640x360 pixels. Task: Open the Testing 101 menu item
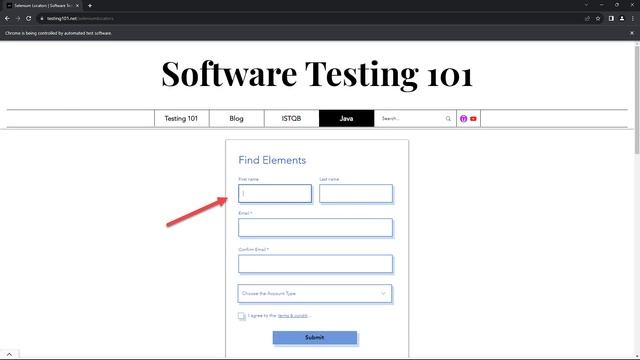[x=181, y=118]
